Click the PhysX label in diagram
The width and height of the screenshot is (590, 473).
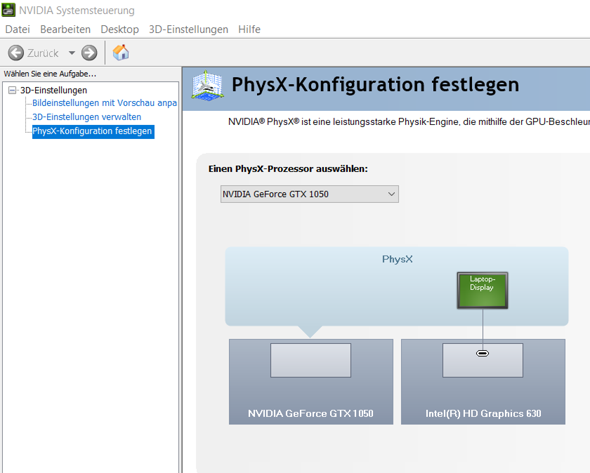397,259
